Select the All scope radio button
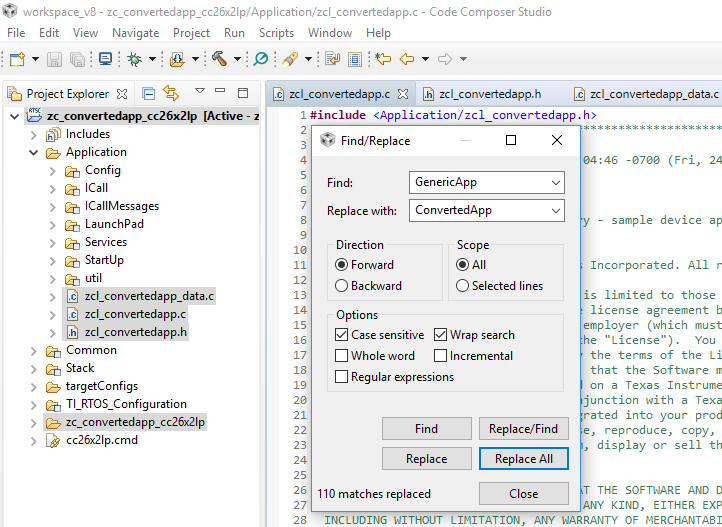Viewport: 722px width, 527px height. point(462,265)
